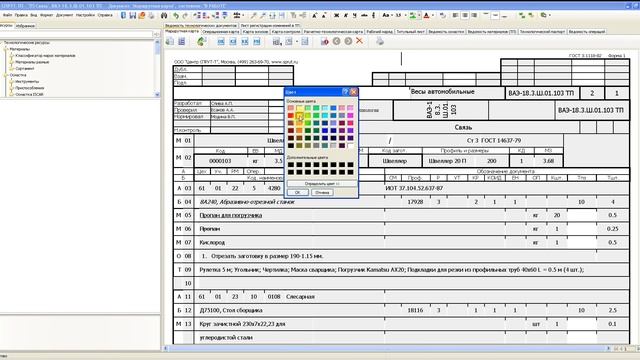The width and height of the screenshot is (640, 360).
Task: Open the Технологический паспорт tab
Action: [x=542, y=31]
